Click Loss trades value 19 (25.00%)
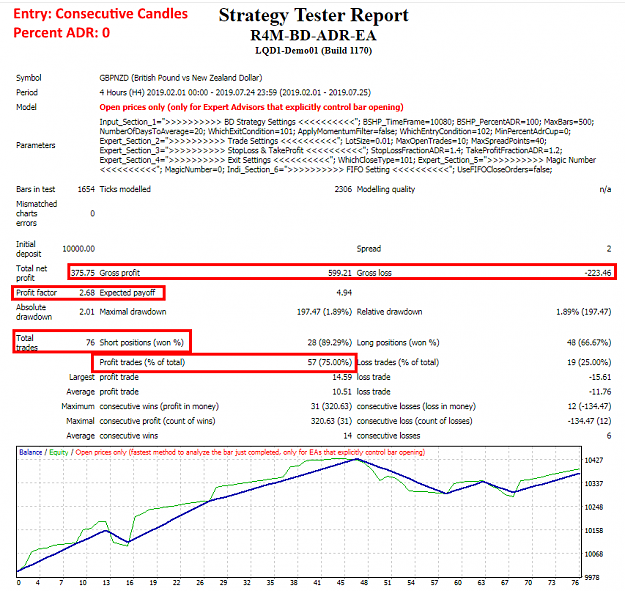This screenshot has height=591, width=625. (589, 362)
